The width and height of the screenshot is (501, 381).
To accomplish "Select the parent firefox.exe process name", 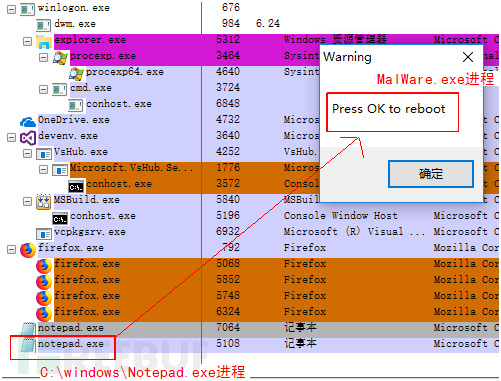I will pyautogui.click(x=71, y=248).
